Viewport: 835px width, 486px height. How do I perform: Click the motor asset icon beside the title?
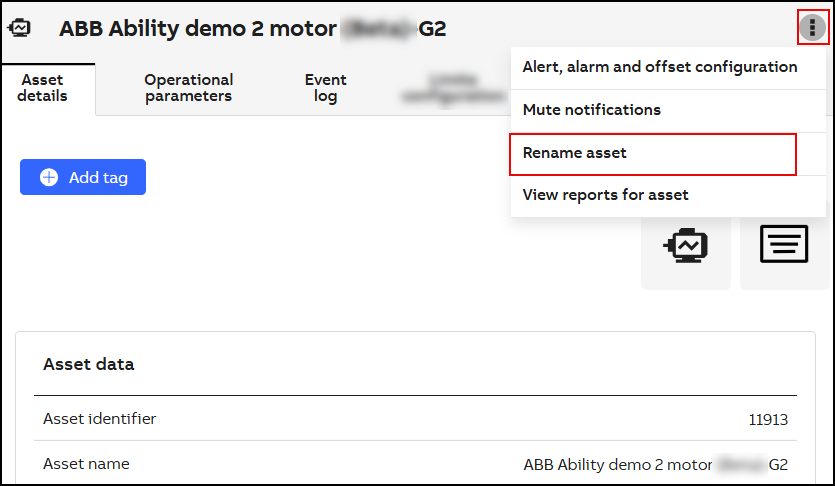tap(20, 28)
